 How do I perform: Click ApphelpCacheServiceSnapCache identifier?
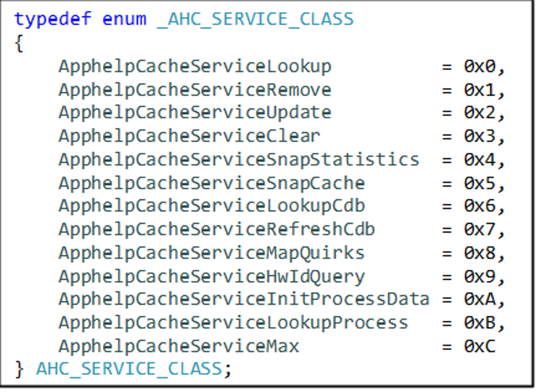(212, 183)
